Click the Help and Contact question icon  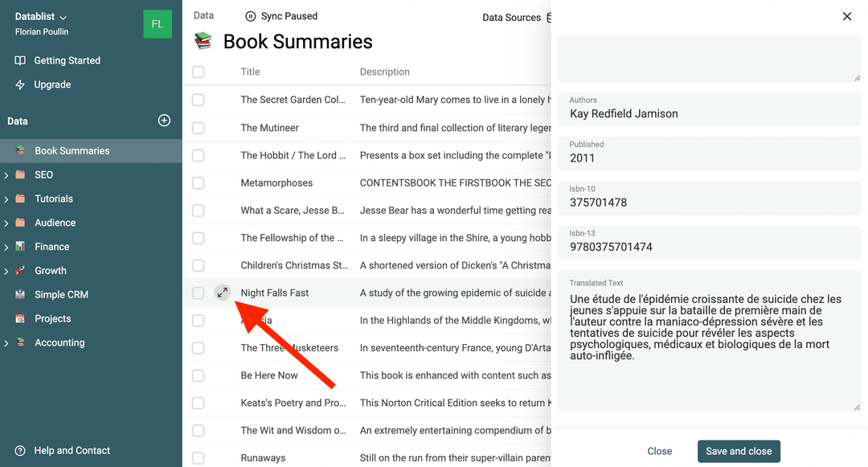tap(20, 451)
